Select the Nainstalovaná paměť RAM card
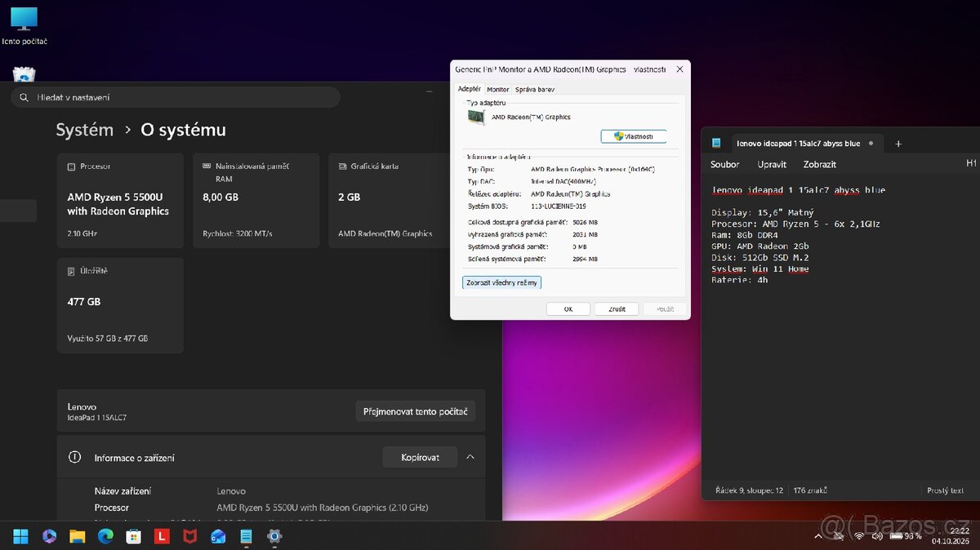Screen dimensions: 980x550 tap(256, 200)
